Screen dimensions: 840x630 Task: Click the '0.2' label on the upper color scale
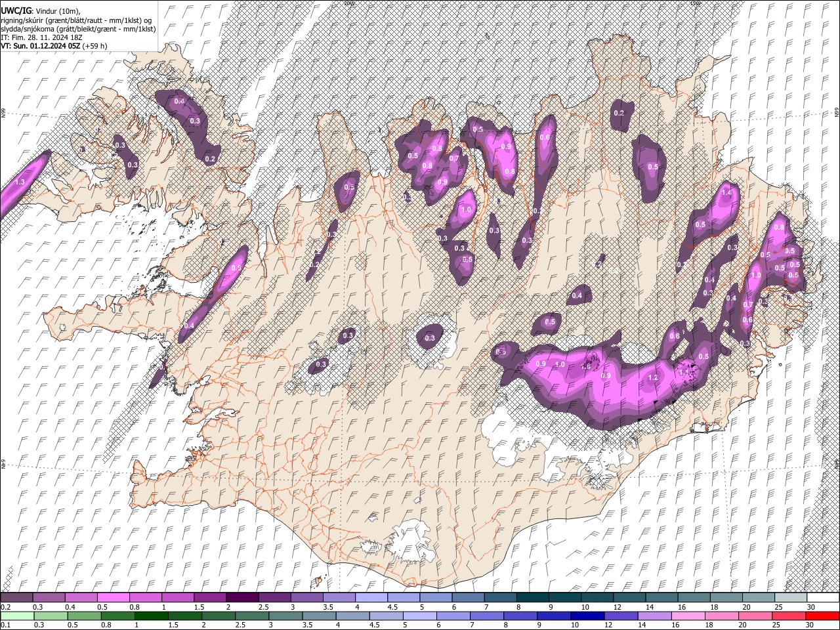tap(5, 608)
